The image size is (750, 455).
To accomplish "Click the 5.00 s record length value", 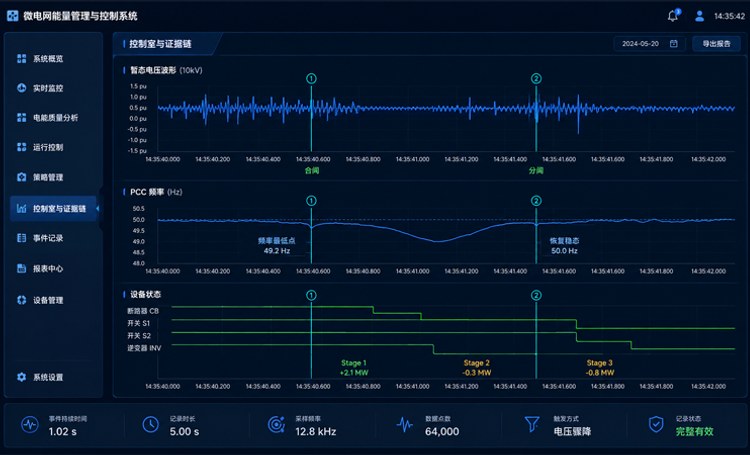I will coord(184,431).
